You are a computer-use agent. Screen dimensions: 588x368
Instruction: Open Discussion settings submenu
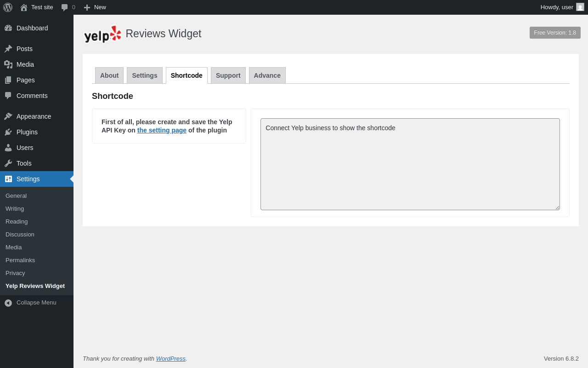(37, 234)
